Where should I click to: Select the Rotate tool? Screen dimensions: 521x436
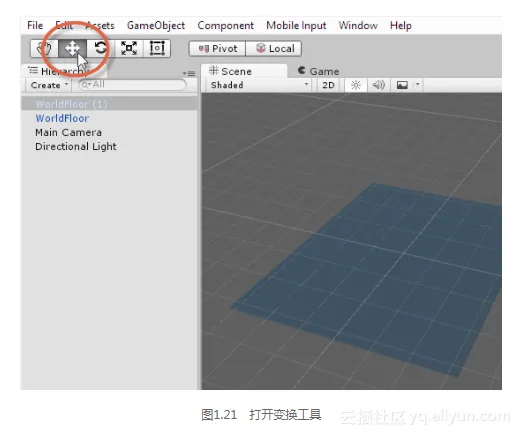click(x=101, y=48)
